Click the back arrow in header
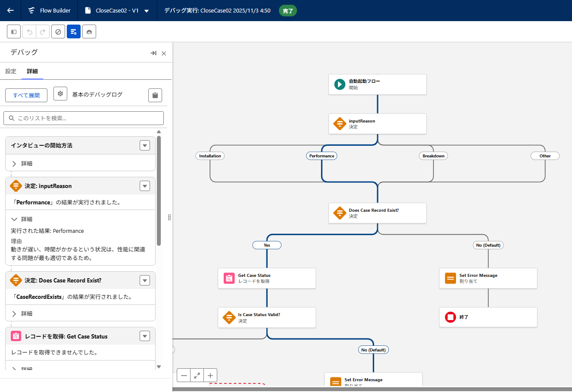The height and width of the screenshot is (392, 572). point(10,10)
